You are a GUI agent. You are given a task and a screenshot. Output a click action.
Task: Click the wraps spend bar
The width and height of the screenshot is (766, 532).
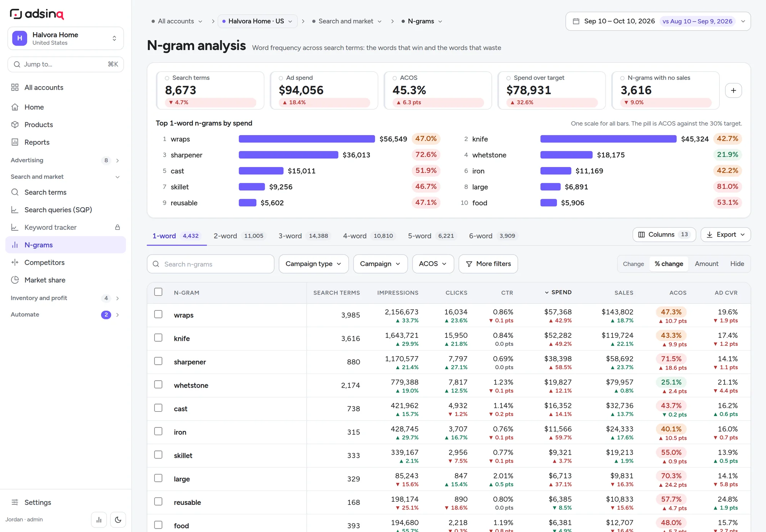point(307,139)
